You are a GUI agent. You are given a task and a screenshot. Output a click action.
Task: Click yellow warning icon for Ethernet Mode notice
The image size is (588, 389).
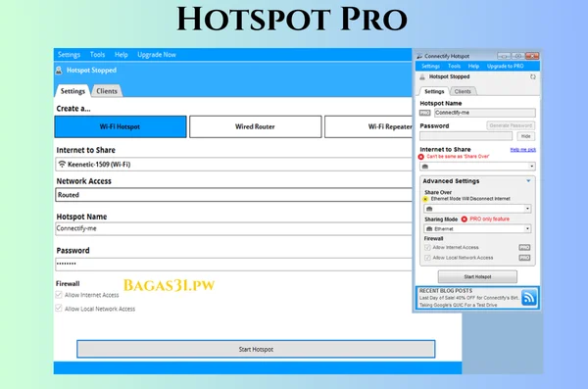(425, 199)
